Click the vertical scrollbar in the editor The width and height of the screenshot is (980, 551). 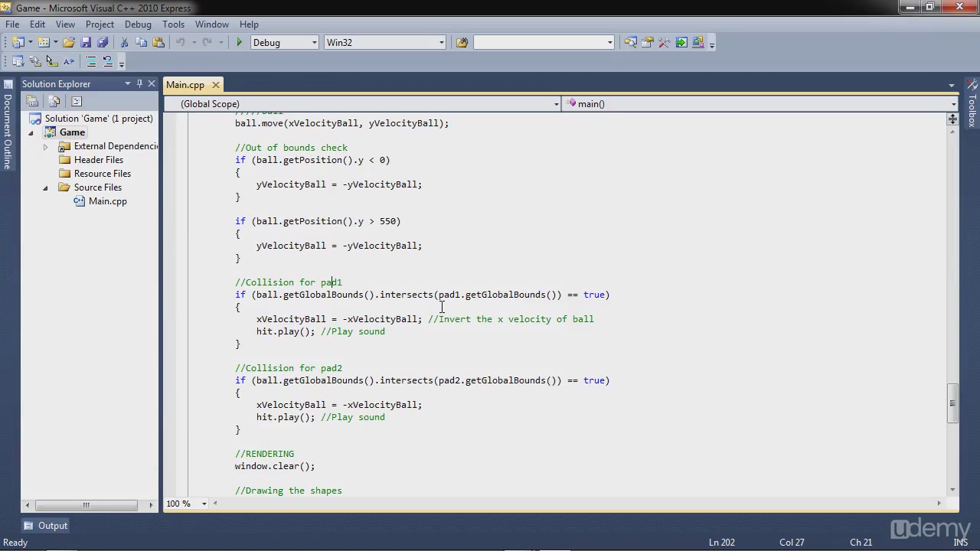tap(953, 402)
